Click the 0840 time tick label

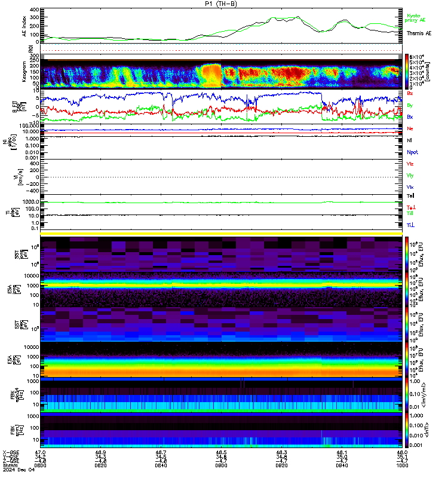pyautogui.click(x=161, y=465)
